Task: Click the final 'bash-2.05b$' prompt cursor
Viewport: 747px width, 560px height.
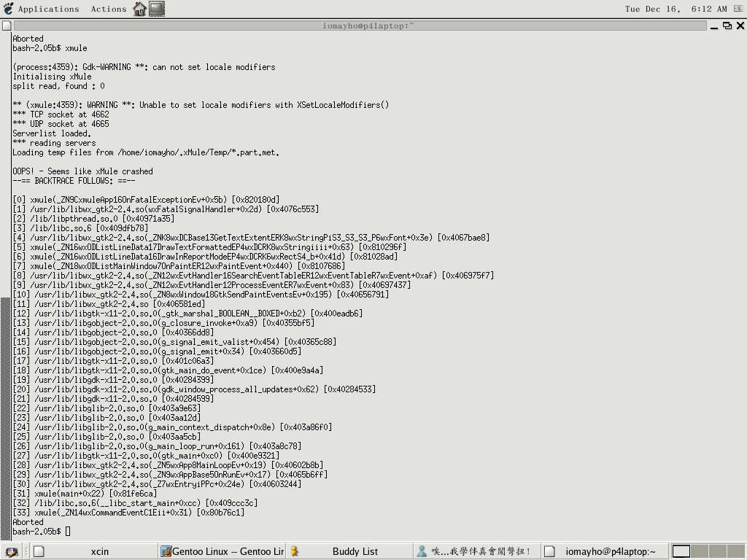Action: coord(68,532)
